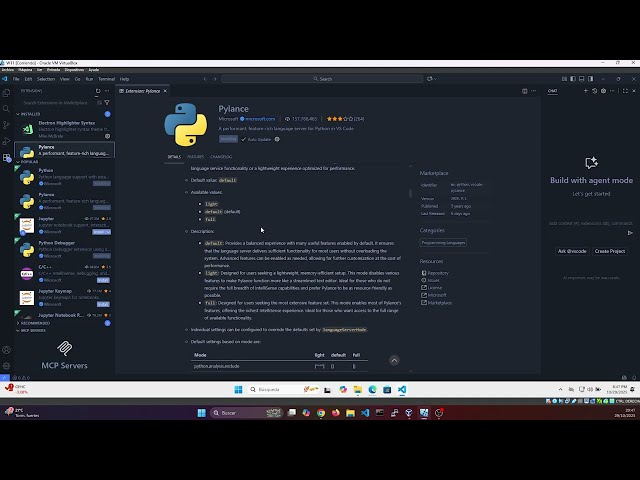The height and width of the screenshot is (480, 640).
Task: Go forward with the navigation arrow
Action: point(215,79)
